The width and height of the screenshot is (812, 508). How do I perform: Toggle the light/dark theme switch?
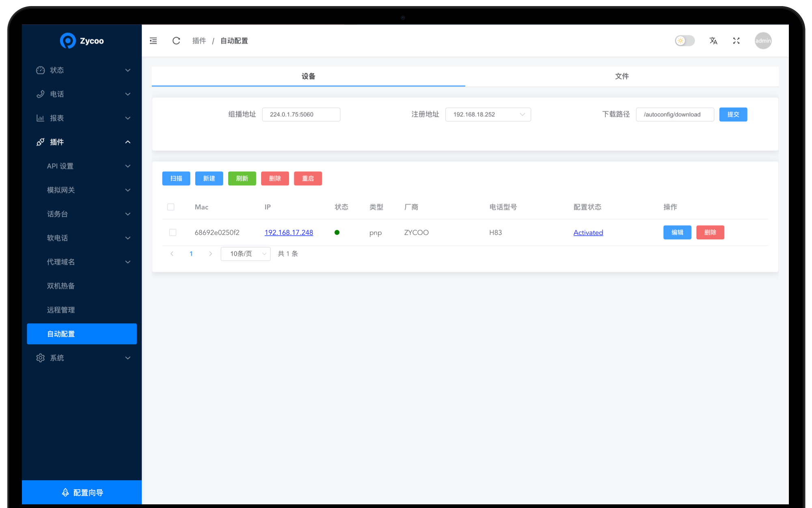pyautogui.click(x=685, y=41)
